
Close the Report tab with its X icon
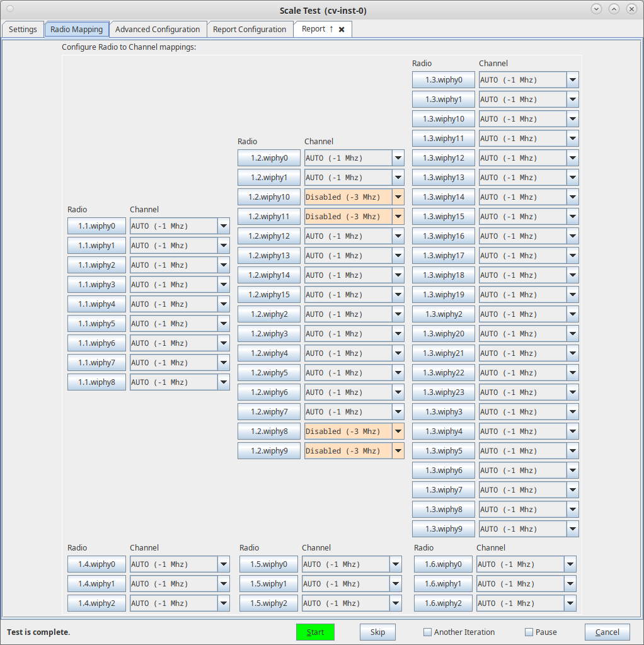tap(342, 30)
